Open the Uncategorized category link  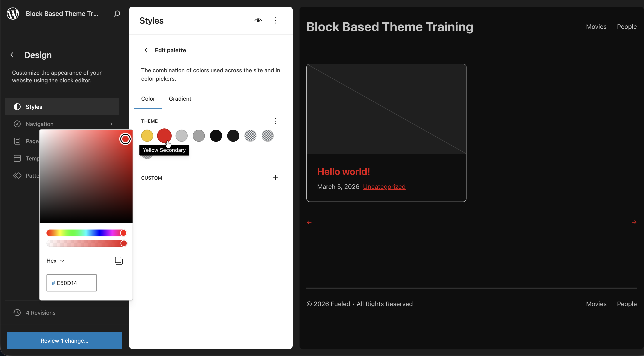coord(384,186)
